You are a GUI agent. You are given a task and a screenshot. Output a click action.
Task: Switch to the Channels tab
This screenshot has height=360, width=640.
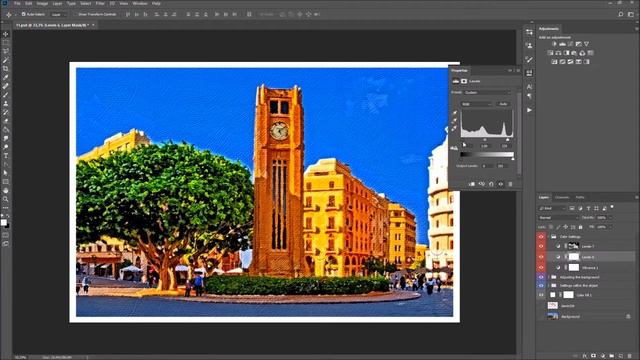(x=562, y=197)
